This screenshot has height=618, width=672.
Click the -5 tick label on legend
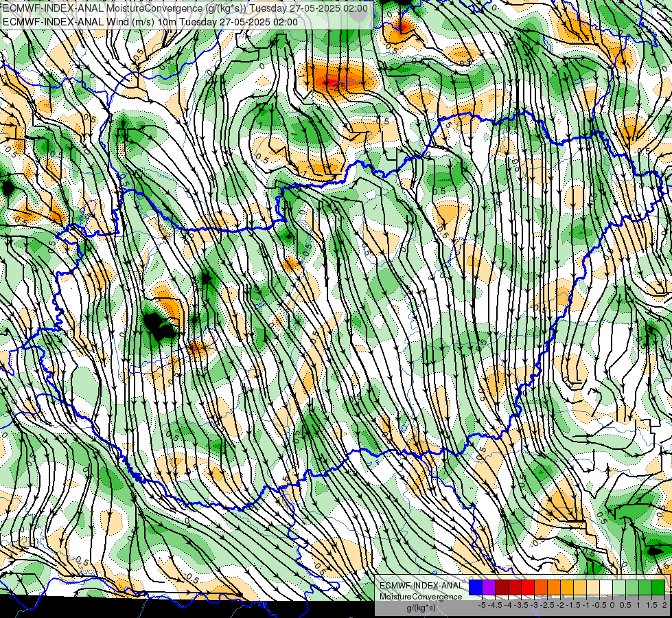[x=482, y=605]
